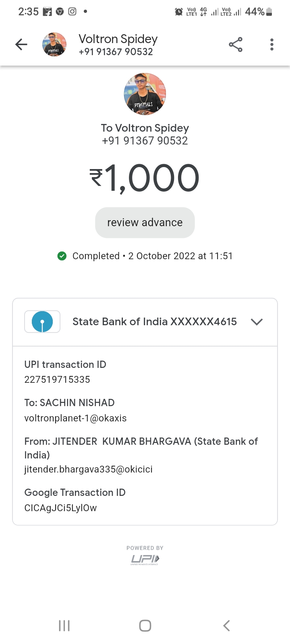Screen dimensions: 290x644
Task: Tap the State Bank of India logo
Action: (x=42, y=322)
